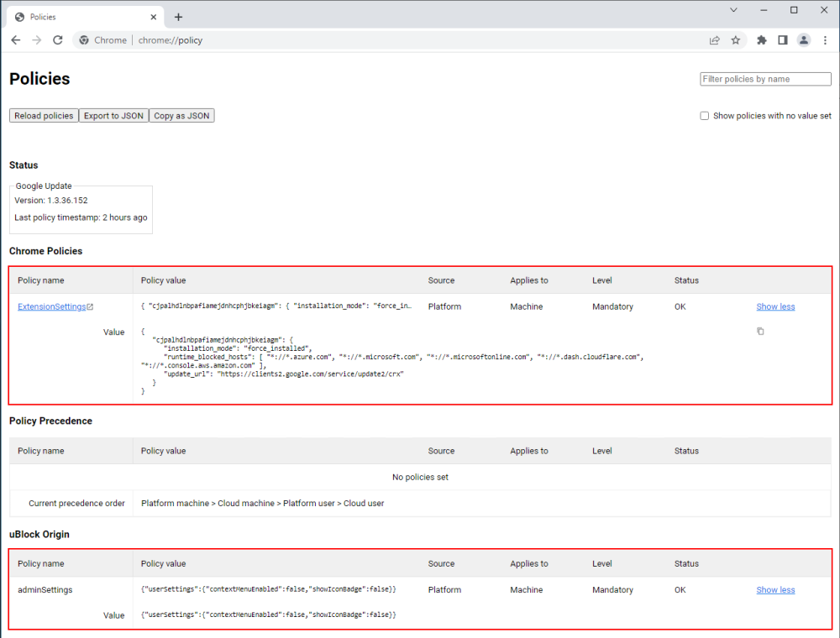Open the profile avatar menu
The image size is (840, 638).
click(804, 40)
